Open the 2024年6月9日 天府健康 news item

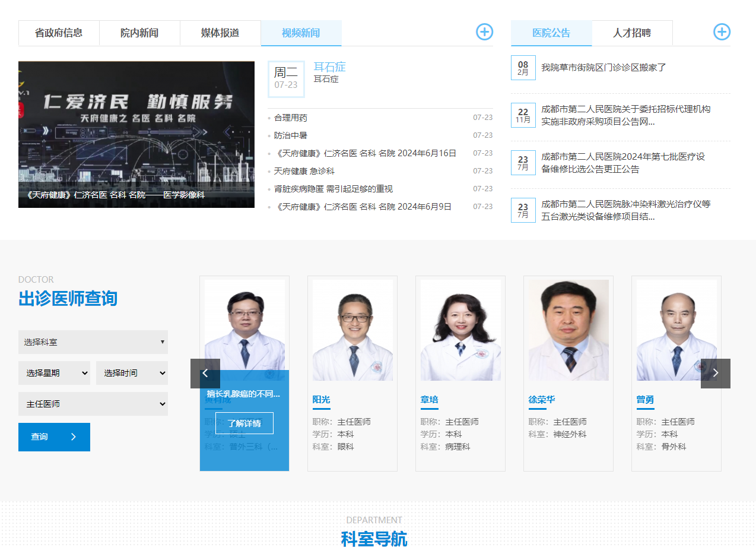[x=363, y=207]
